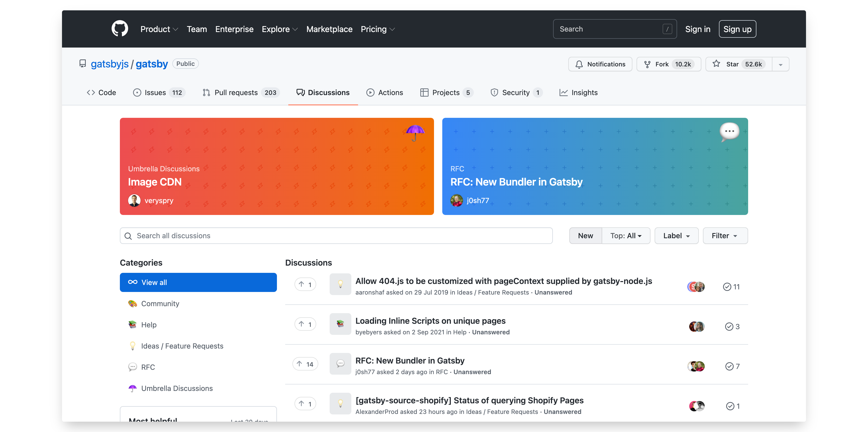Click the bell icon in Notifications
Viewport: 868px width, 432px height.
click(579, 64)
